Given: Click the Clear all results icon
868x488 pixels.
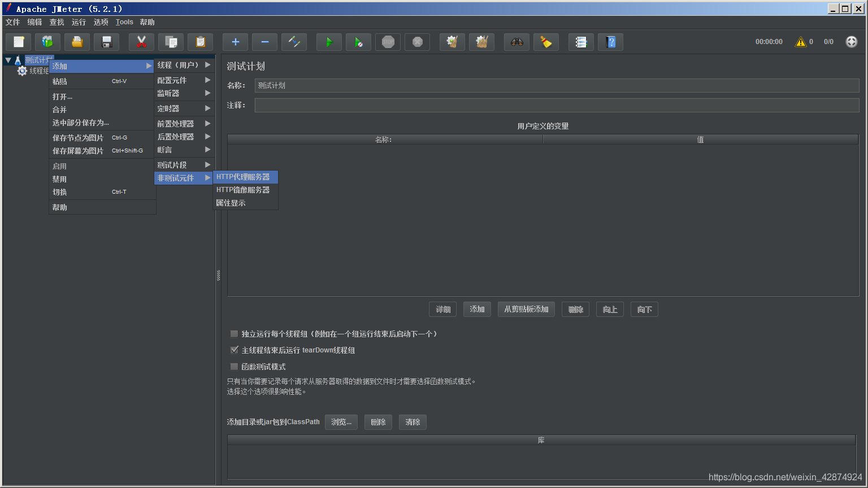Looking at the screenshot, I should tap(481, 42).
